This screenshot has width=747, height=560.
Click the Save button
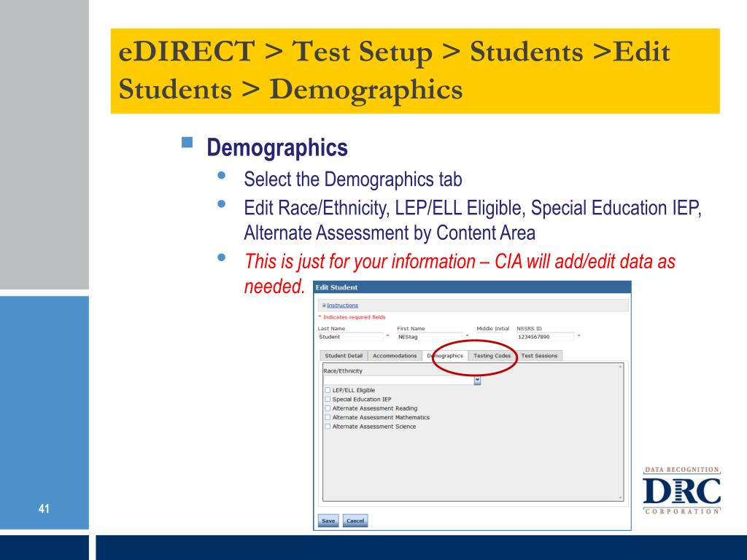(328, 521)
